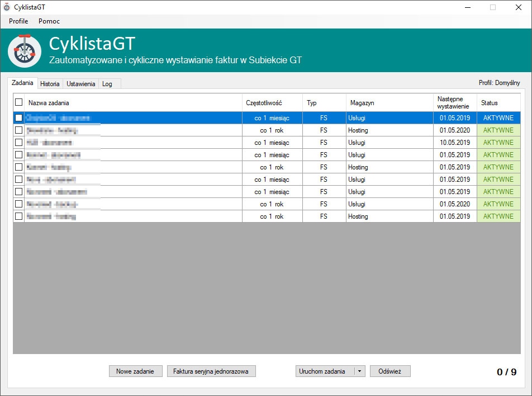Switch to the Ustawienia tab

(x=80, y=84)
